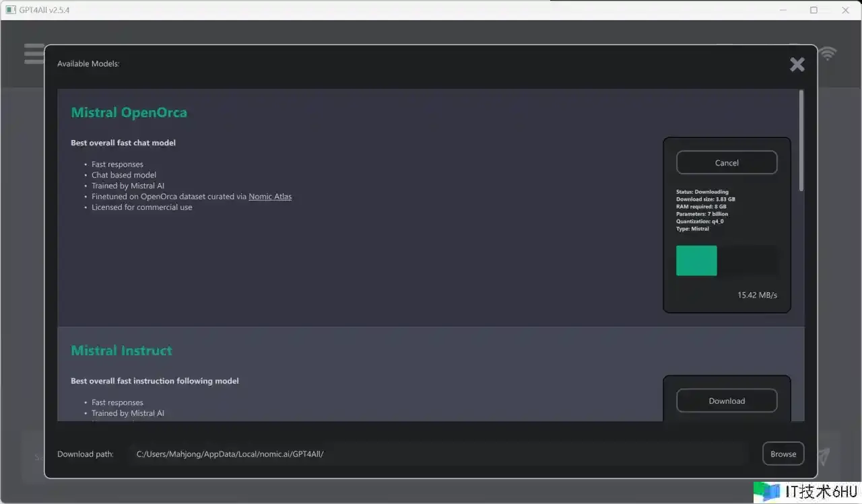Select the Mistral Instruct model heading
The image size is (862, 504).
point(121,351)
